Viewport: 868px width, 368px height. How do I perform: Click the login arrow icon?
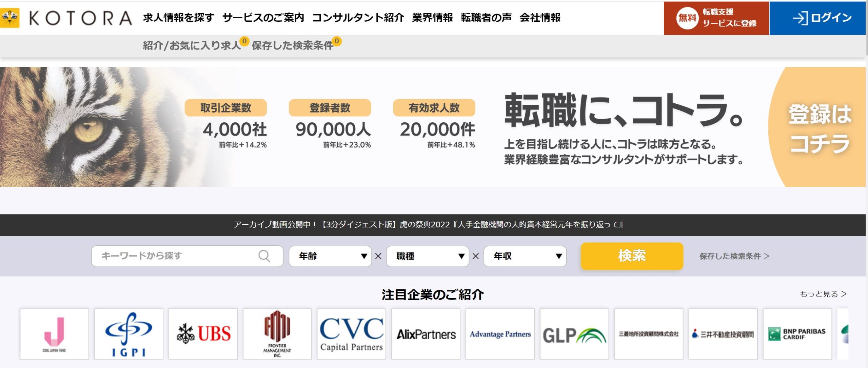(800, 18)
